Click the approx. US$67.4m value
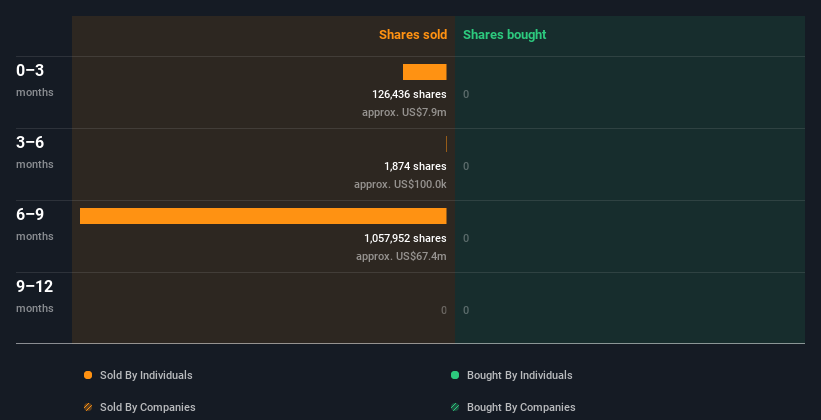The height and width of the screenshot is (420, 821). point(401,256)
